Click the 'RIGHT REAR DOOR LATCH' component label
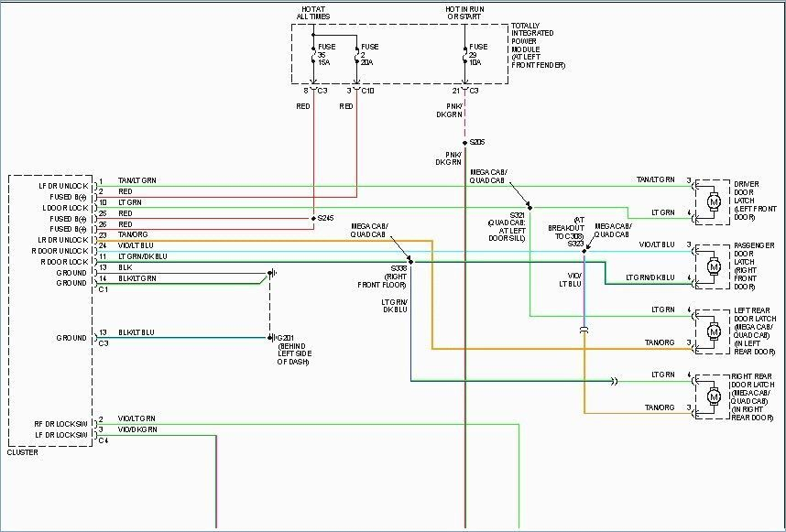786x532 pixels. tap(752, 396)
